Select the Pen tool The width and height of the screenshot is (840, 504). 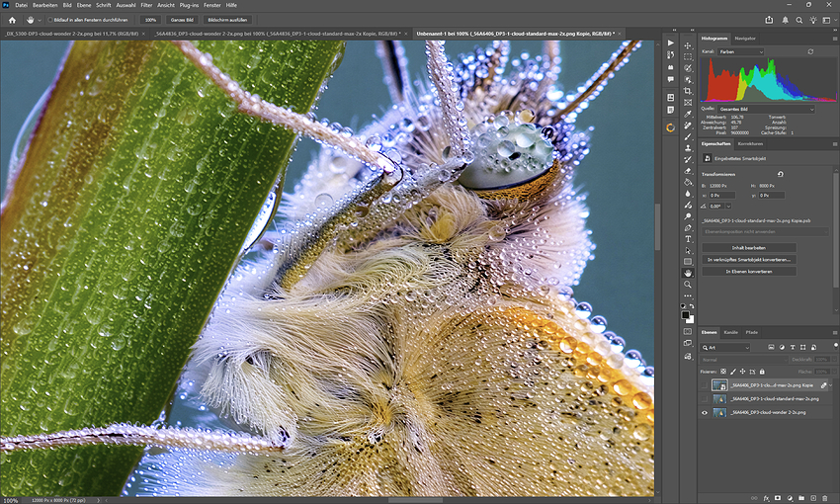pos(688,227)
